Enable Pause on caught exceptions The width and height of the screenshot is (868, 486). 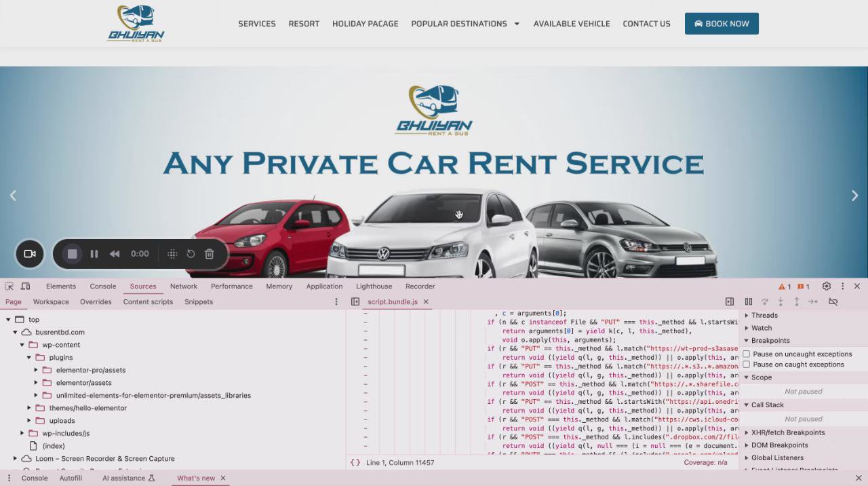tap(747, 364)
